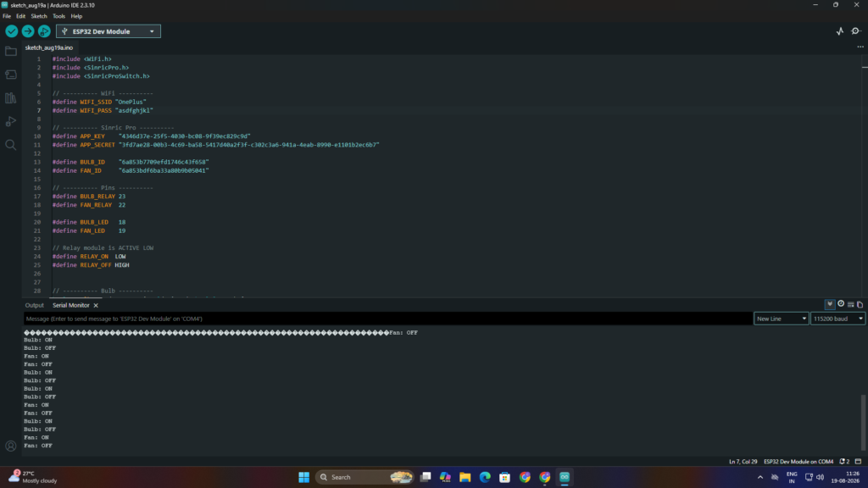The width and height of the screenshot is (868, 488).
Task: Expand the system tray hidden icons chevron
Action: click(x=760, y=477)
